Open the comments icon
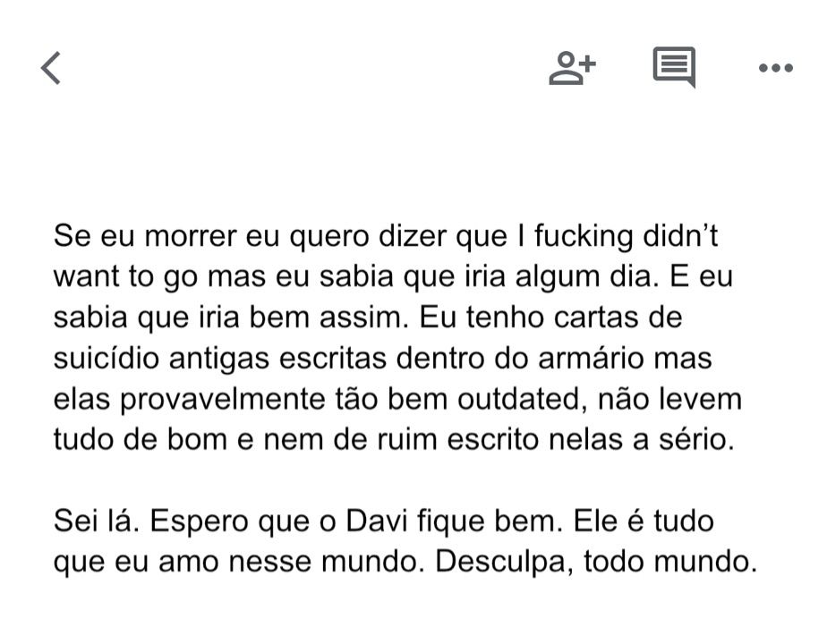 pyautogui.click(x=675, y=67)
